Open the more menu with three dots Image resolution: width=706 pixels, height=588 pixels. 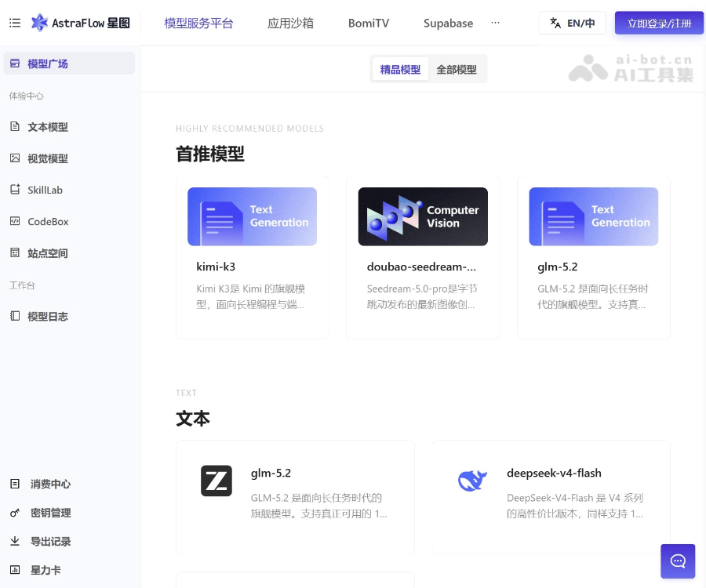click(495, 23)
